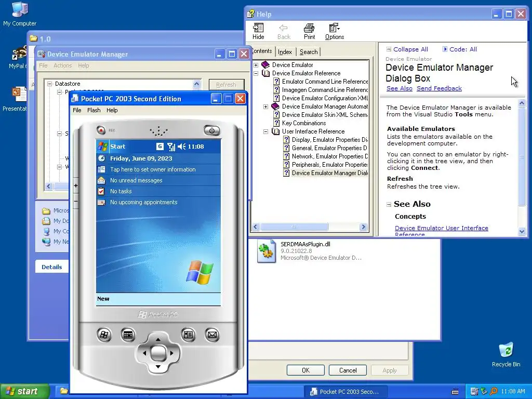Tap 'No unread messages' on Today screen
The image size is (532, 399).
pyautogui.click(x=136, y=180)
